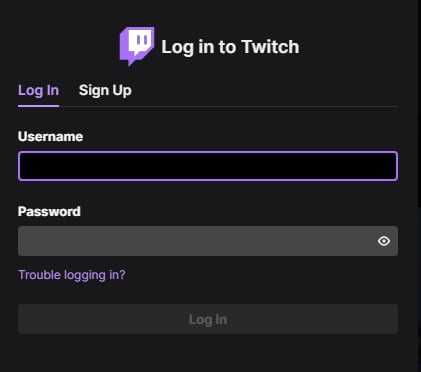Click the wide Log In button at the bottom
Image resolution: width=421 pixels, height=372 pixels.
pos(208,319)
